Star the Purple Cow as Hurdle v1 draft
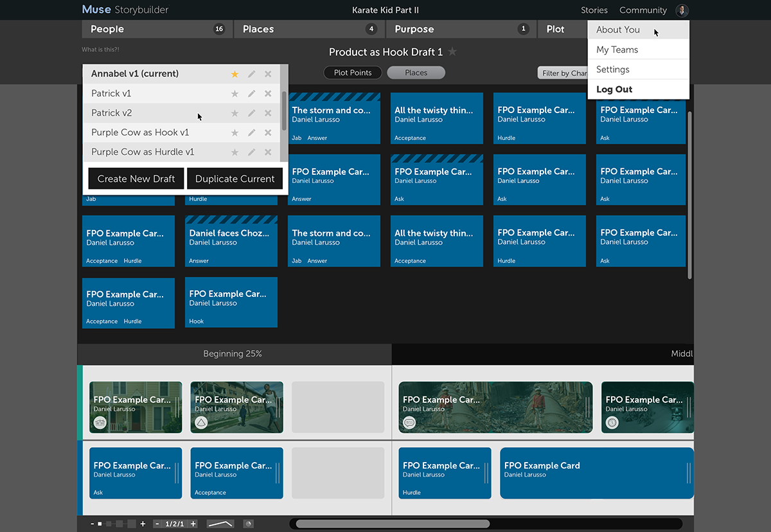 click(235, 152)
